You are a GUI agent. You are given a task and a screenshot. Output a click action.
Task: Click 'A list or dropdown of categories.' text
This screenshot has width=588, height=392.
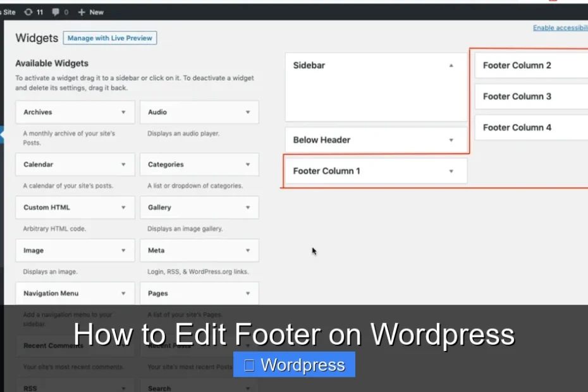[195, 186]
